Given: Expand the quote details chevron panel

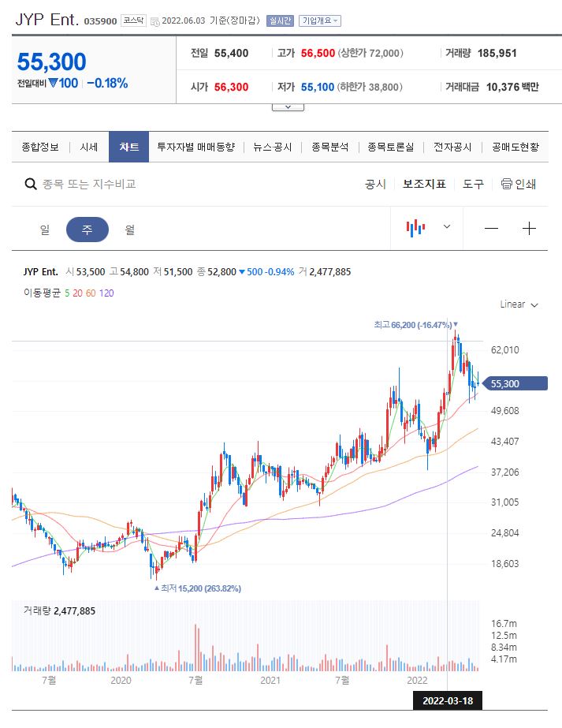Looking at the screenshot, I should (x=288, y=107).
